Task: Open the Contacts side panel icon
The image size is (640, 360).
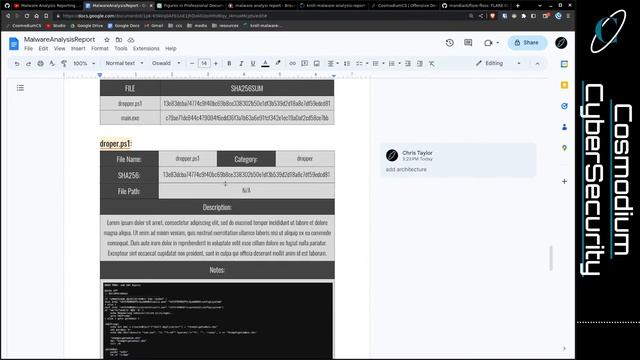Action: coord(564,127)
